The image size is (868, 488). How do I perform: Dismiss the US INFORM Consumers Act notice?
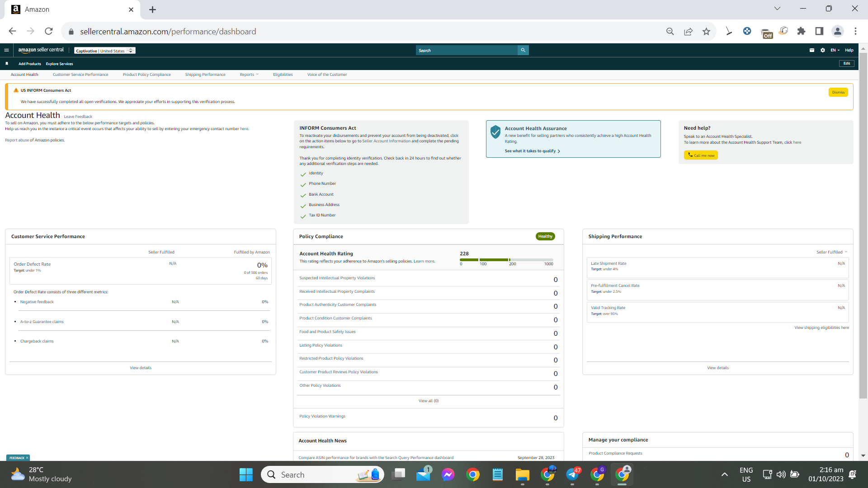pyautogui.click(x=838, y=92)
